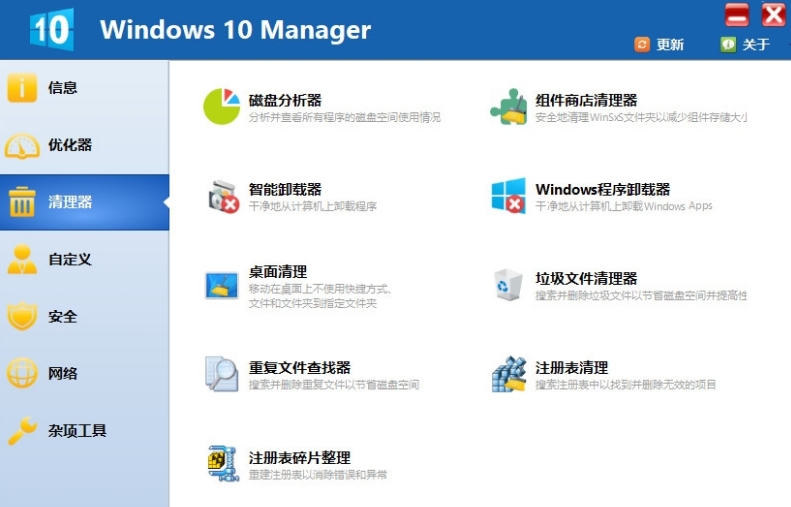Click the 优化器 gauge icon in sidebar
This screenshot has height=507, width=791.
click(22, 146)
